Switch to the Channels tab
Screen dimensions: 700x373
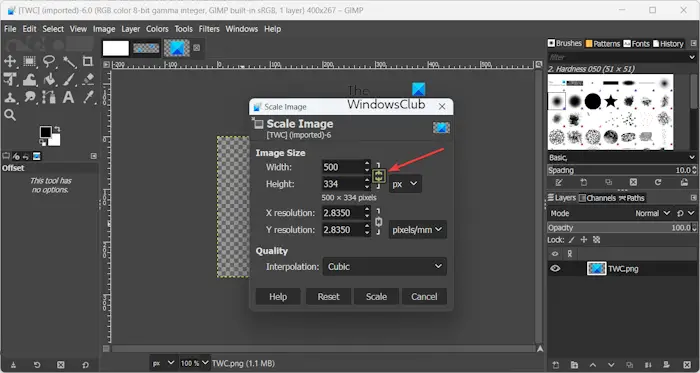click(x=597, y=198)
